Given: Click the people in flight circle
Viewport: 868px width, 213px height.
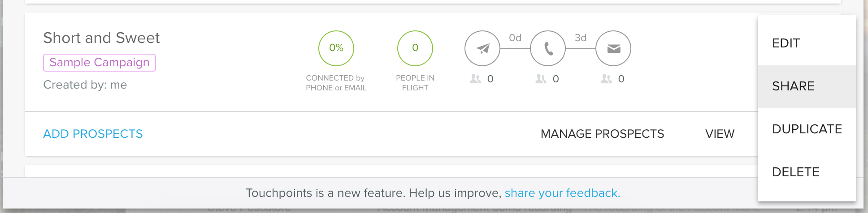Looking at the screenshot, I should (x=415, y=48).
